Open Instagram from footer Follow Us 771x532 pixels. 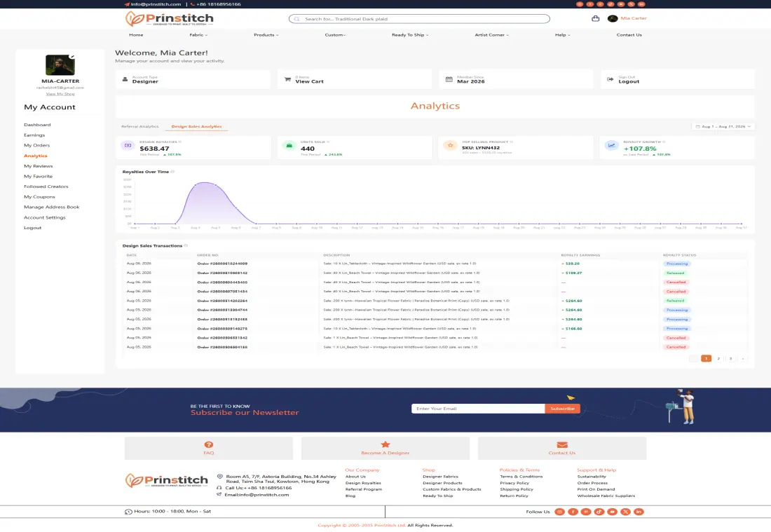559,512
